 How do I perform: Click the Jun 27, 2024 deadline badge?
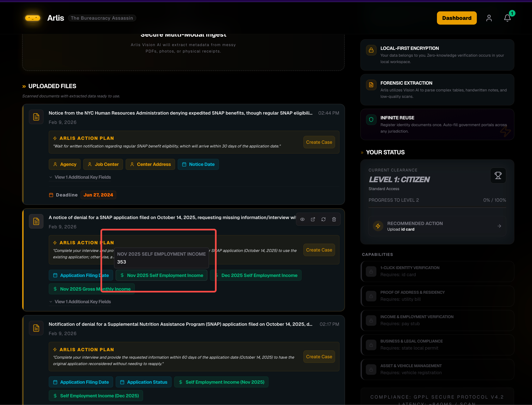click(x=98, y=195)
